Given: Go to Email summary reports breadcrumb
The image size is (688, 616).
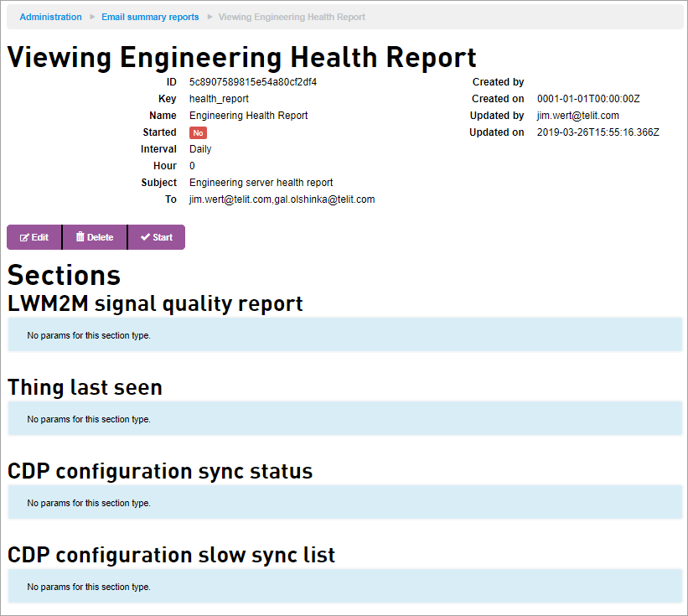Looking at the screenshot, I should [150, 17].
